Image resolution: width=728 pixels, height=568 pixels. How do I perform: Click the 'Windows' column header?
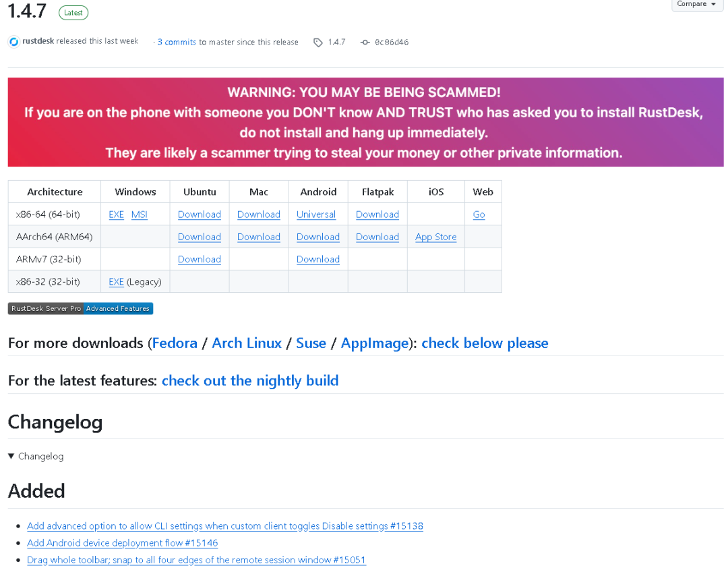135,192
